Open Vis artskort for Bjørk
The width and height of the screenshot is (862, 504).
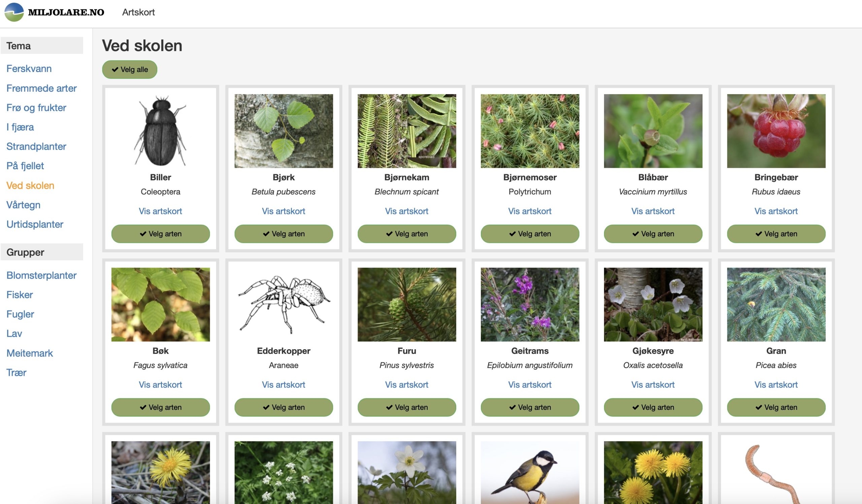click(284, 211)
